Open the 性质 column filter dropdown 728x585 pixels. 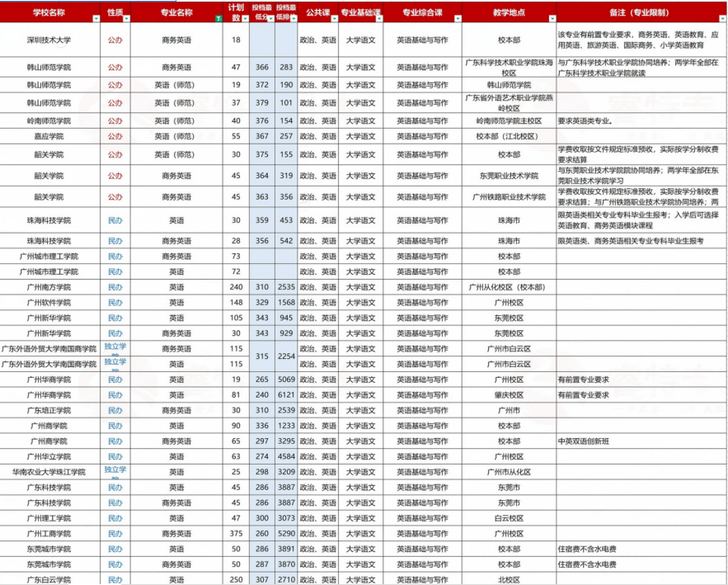click(126, 17)
